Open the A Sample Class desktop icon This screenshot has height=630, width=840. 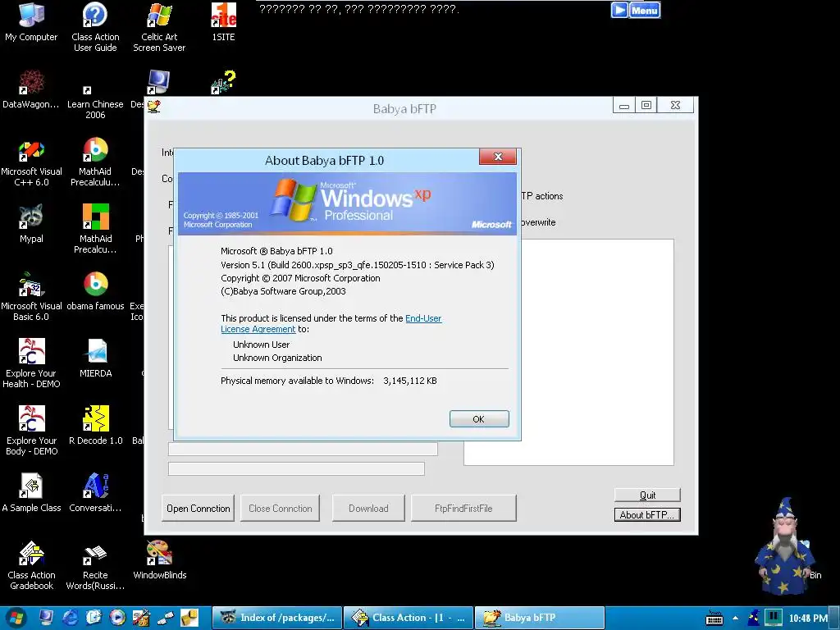(31, 493)
